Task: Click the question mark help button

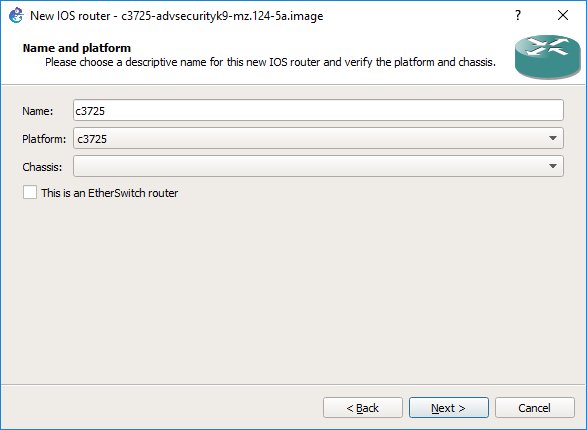Action: click(518, 15)
